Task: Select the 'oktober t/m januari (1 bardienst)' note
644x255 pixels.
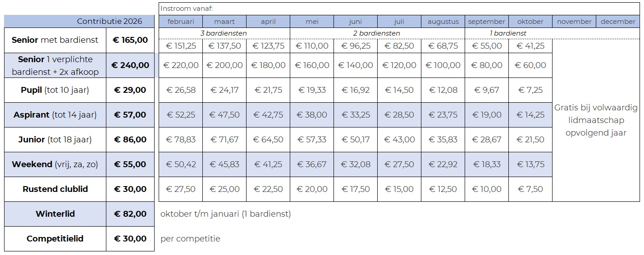Action: pyautogui.click(x=225, y=214)
